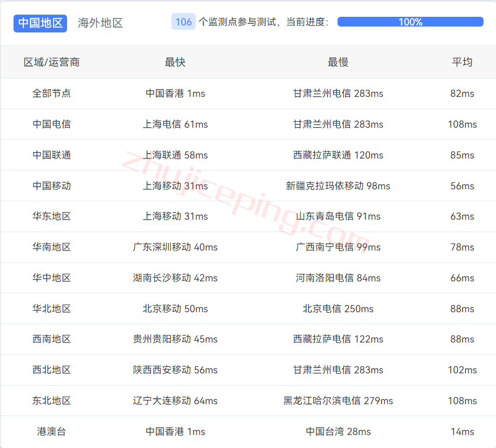
Task: Click 陕西西安移动 56ms cell
Action: click(175, 370)
